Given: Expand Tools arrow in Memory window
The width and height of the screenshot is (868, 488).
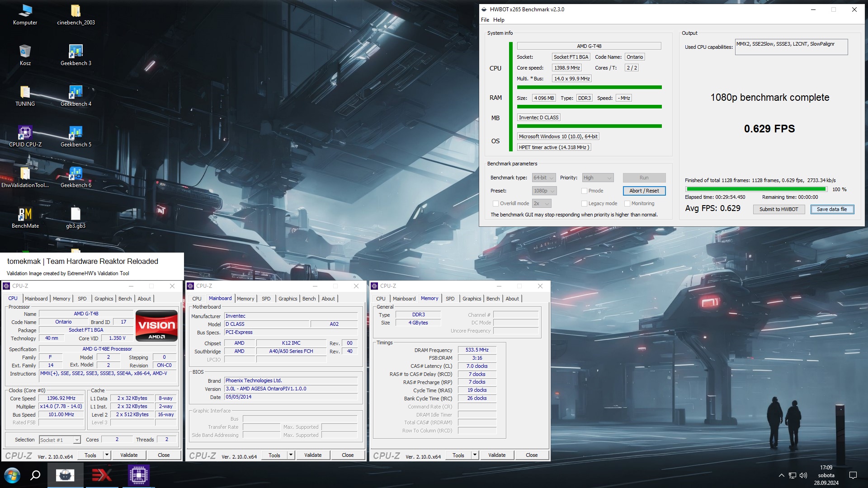Looking at the screenshot, I should (475, 455).
